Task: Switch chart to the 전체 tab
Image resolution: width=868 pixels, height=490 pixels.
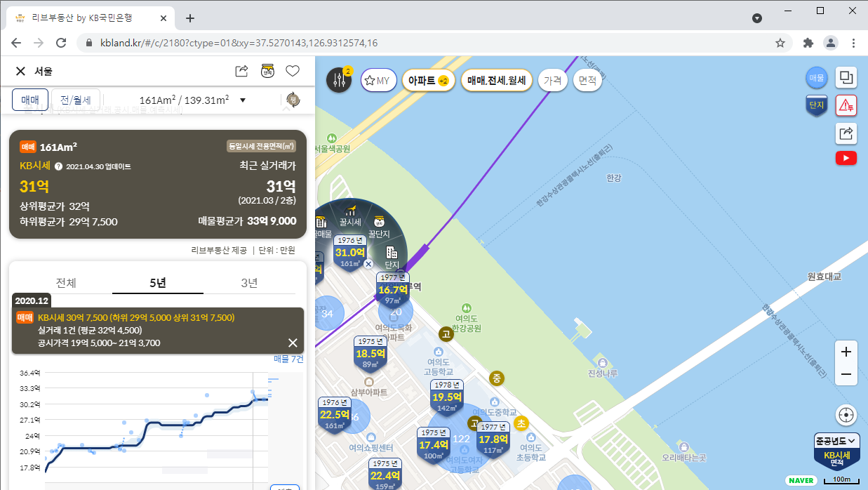Action: [66, 283]
